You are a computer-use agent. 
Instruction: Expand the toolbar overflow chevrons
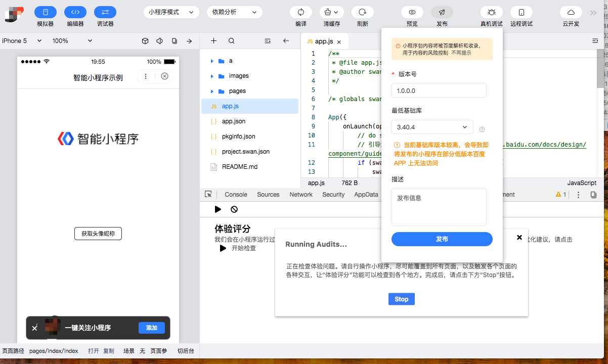[x=593, y=13]
